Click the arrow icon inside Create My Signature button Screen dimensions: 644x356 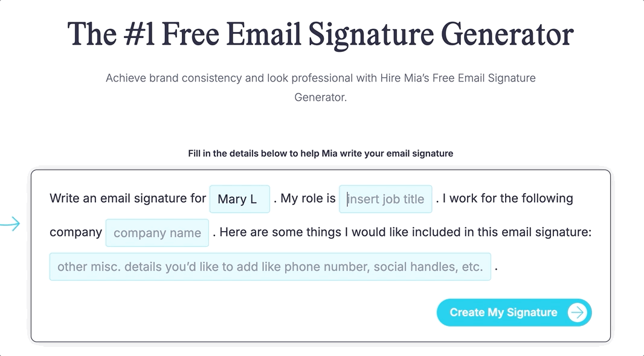click(x=578, y=312)
